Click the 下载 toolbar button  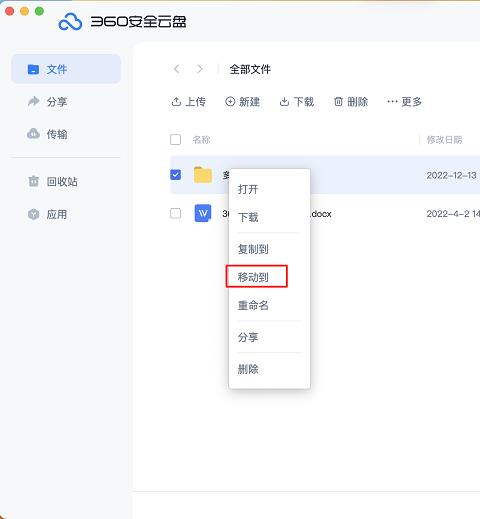(x=297, y=102)
